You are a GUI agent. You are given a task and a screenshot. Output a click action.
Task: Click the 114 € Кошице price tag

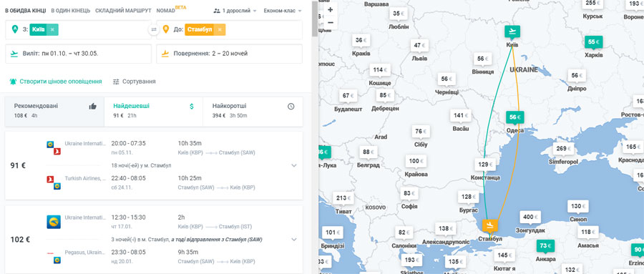coord(381,70)
